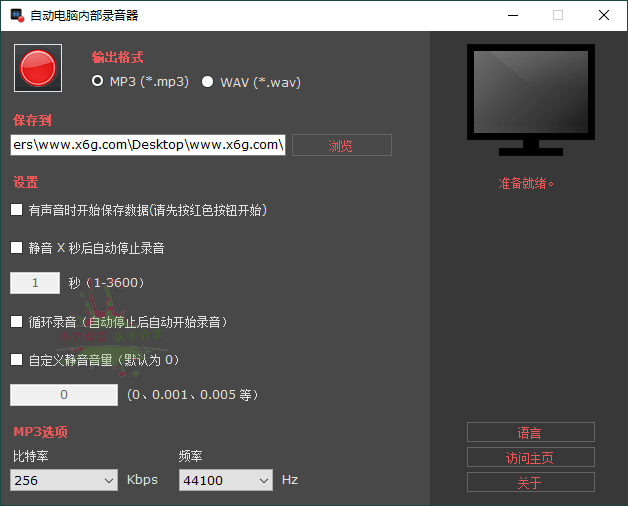This screenshot has height=506, width=628.
Task: Enable 有声音时开始保存数据 checkbox
Action: 16,210
